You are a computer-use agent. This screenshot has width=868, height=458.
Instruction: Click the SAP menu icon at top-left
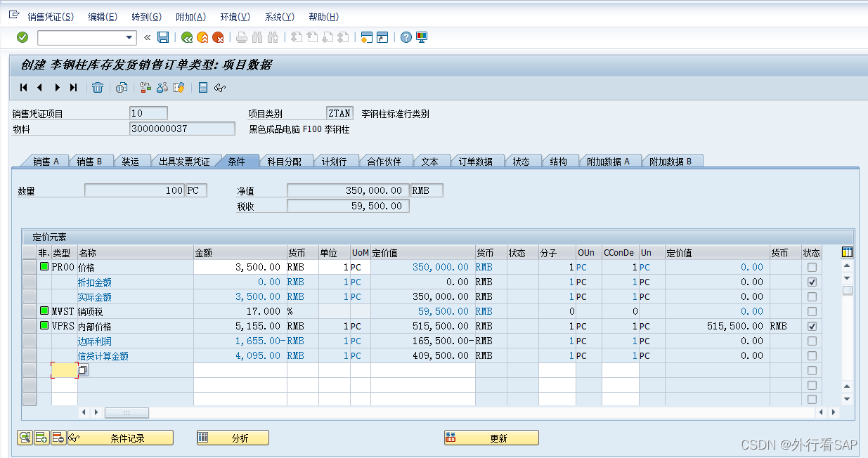13,15
